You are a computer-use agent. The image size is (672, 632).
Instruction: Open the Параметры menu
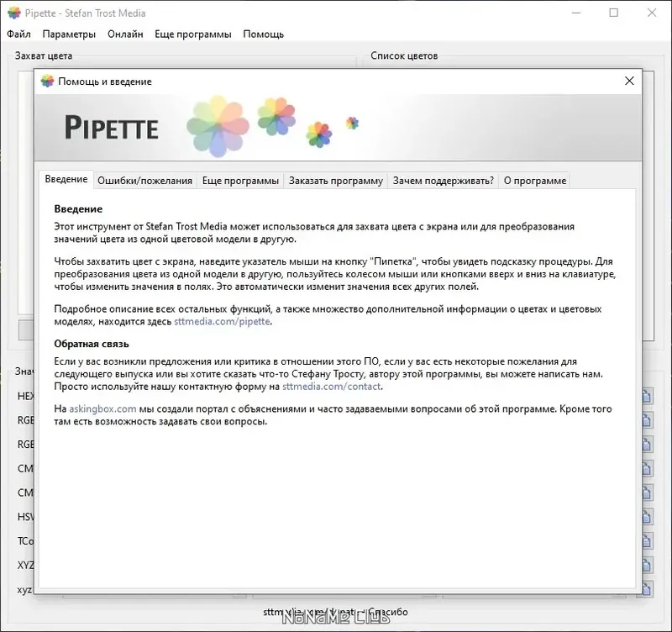(71, 34)
